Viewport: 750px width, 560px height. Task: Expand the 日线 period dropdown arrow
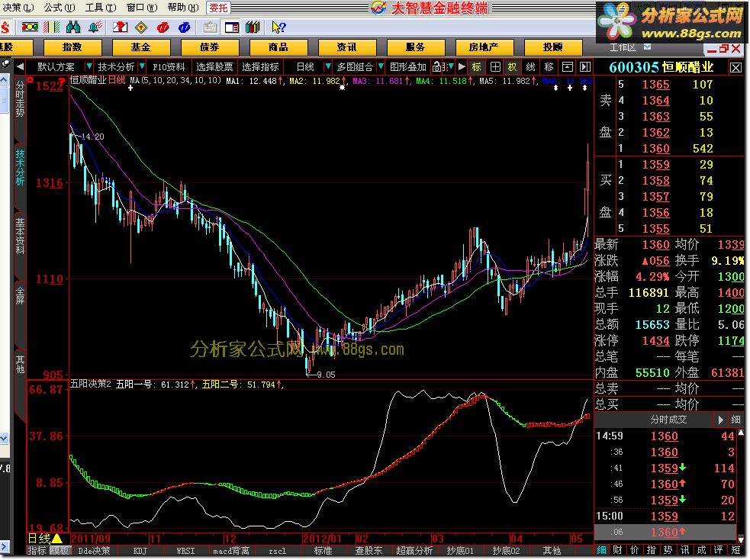click(x=327, y=66)
